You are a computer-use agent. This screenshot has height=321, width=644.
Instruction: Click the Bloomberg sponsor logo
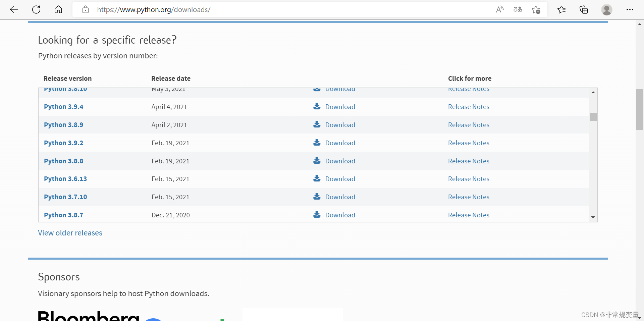click(x=89, y=316)
